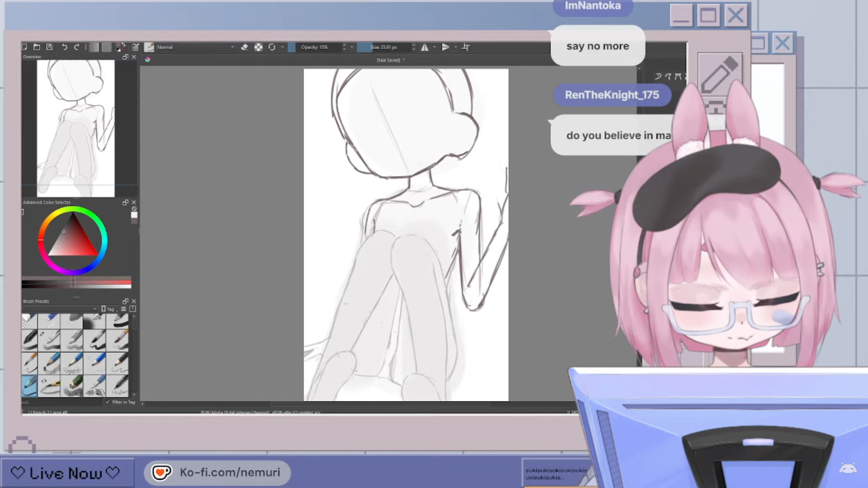Open the existing document folder icon
Viewport: 868px width, 488px height.
coord(37,47)
